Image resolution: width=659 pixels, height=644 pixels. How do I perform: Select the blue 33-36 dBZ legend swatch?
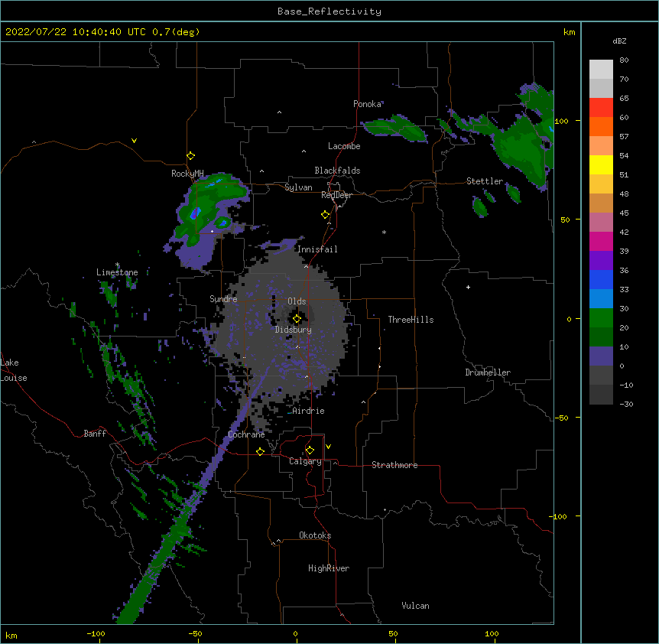(601, 280)
